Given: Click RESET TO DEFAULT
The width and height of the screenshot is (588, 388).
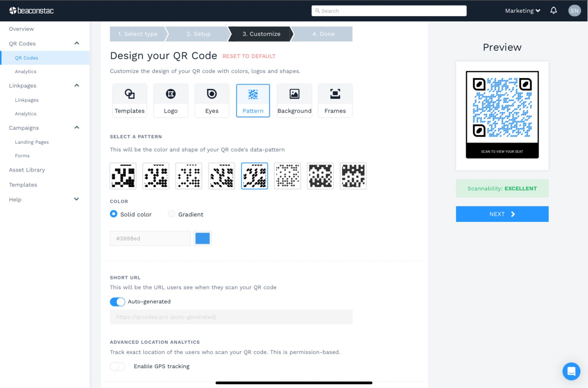Looking at the screenshot, I should pyautogui.click(x=248, y=56).
